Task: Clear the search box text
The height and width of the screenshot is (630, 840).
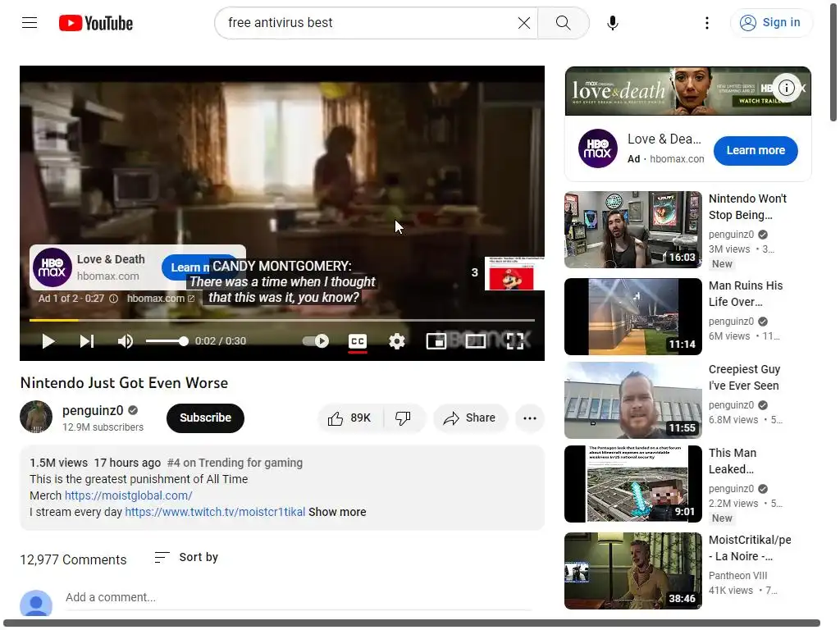Action: pos(524,22)
